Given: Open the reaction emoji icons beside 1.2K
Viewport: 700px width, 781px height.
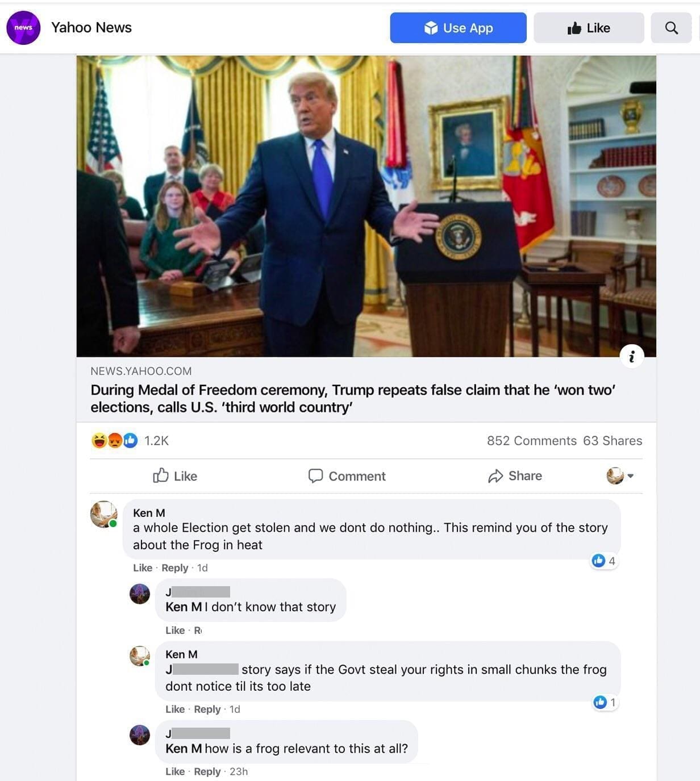Looking at the screenshot, I should click(114, 440).
